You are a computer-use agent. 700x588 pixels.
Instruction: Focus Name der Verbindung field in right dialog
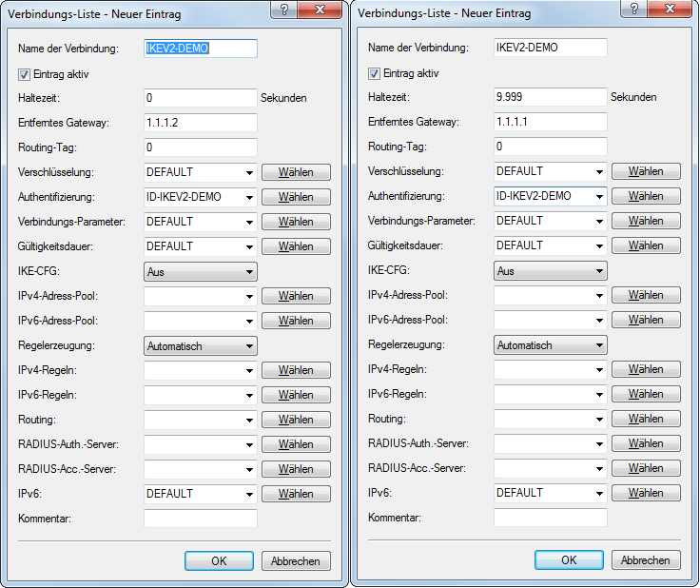pyautogui.click(x=550, y=48)
